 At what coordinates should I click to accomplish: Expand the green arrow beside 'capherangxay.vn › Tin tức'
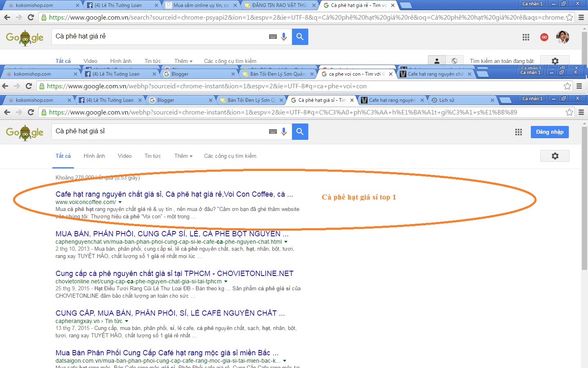coord(127,321)
